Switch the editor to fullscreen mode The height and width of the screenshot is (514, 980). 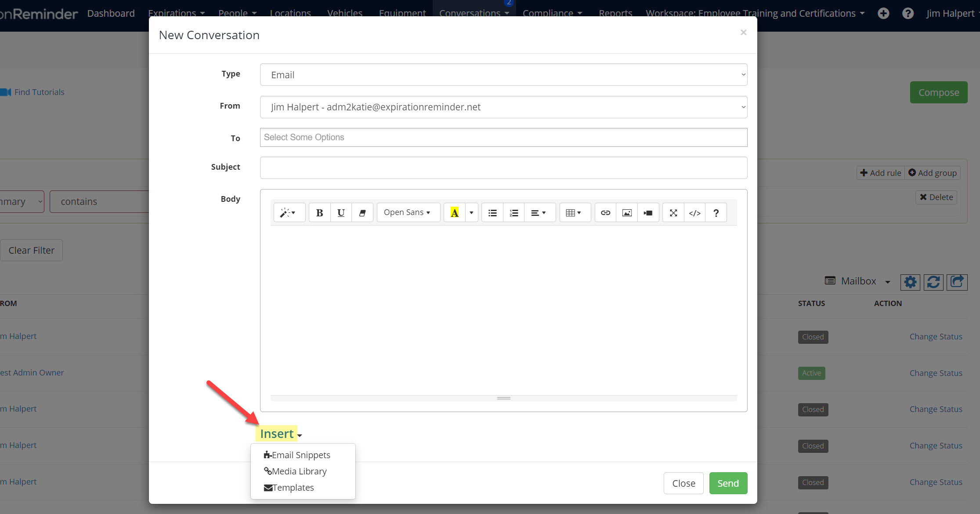click(x=673, y=212)
